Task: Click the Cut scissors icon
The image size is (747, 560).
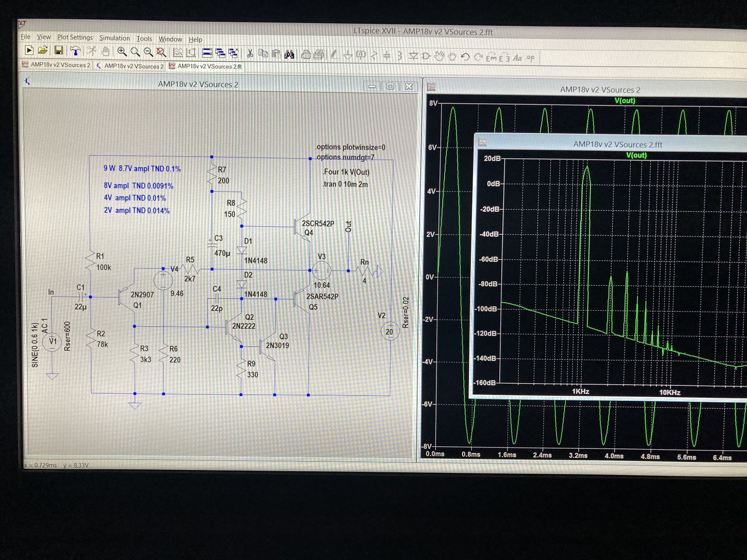Action: (x=250, y=54)
